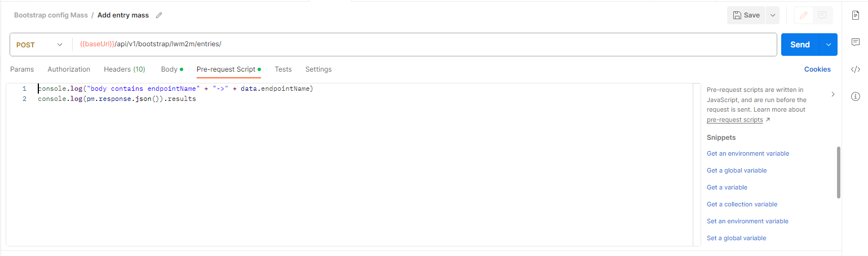Open the Tests tab
Viewport: 868px width, 256px height.
(x=283, y=69)
